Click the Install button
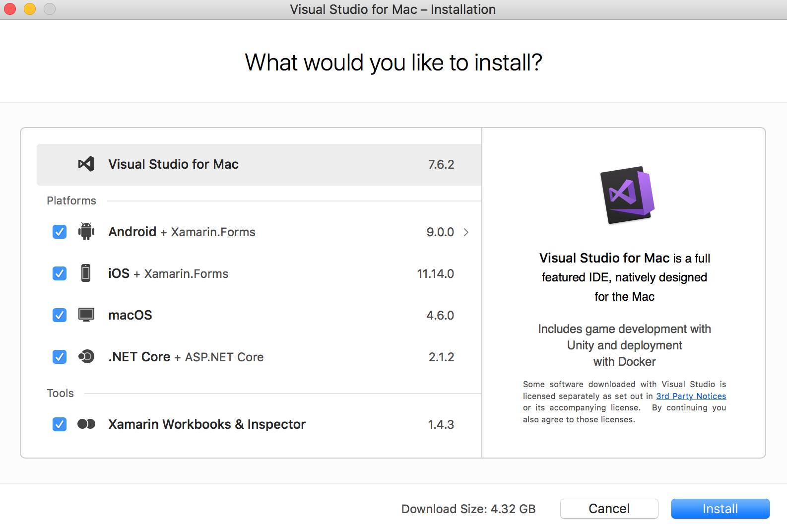The width and height of the screenshot is (787, 532). (720, 509)
